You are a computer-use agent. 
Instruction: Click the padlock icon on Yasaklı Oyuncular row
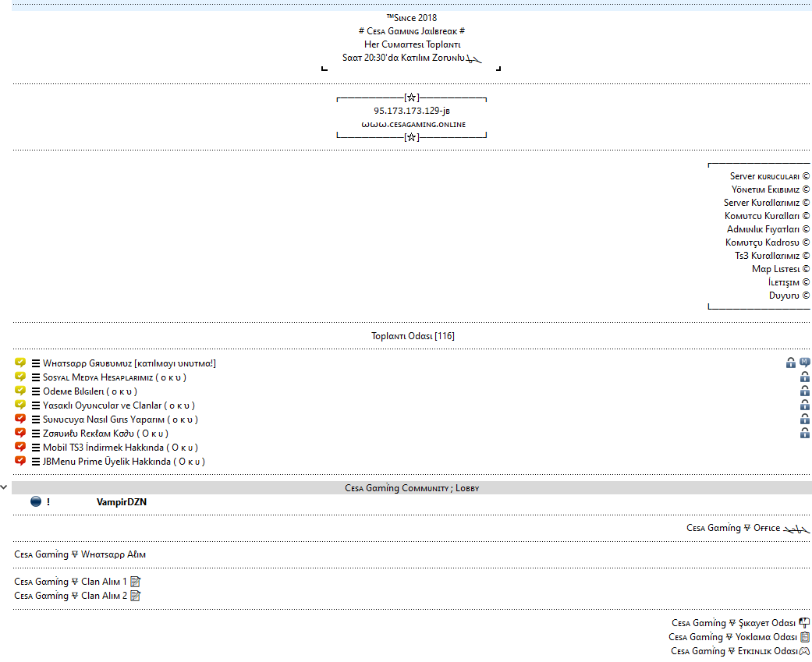click(x=805, y=405)
